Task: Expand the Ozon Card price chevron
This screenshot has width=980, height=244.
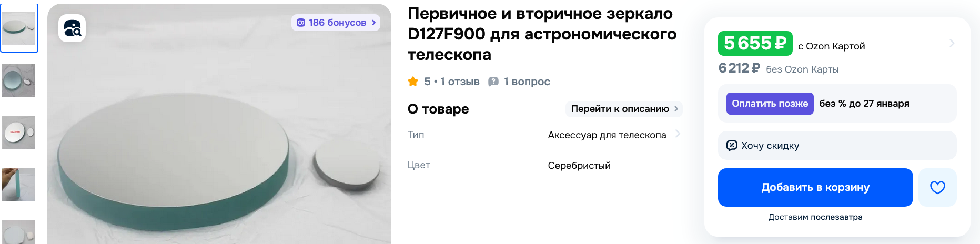Action: pyautogui.click(x=952, y=43)
